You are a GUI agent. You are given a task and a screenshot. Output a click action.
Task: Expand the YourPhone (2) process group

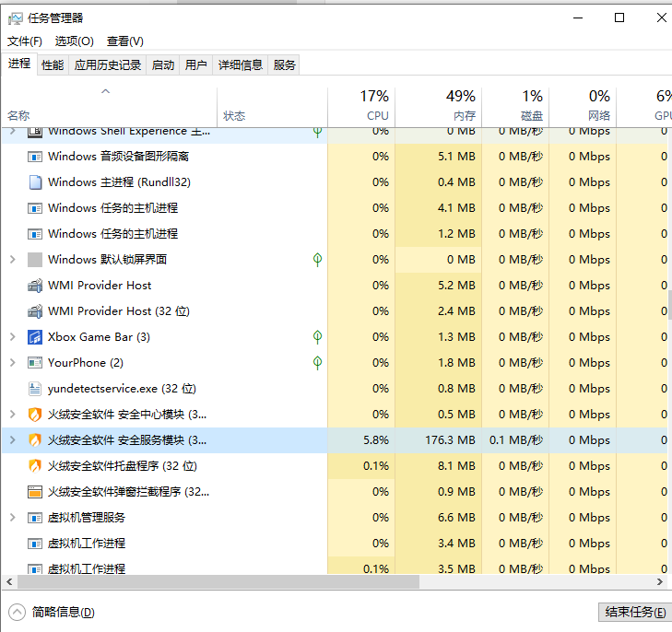[12, 363]
